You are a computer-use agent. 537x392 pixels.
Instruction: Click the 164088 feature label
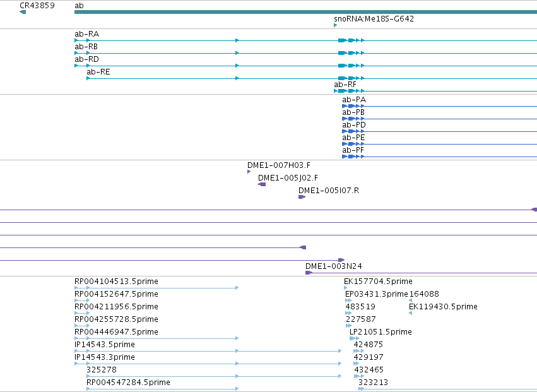coord(424,294)
